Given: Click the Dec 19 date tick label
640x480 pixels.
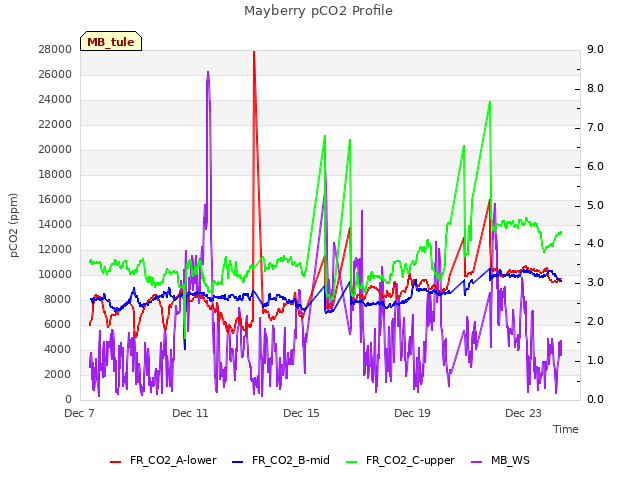Looking at the screenshot, I should 412,413.
